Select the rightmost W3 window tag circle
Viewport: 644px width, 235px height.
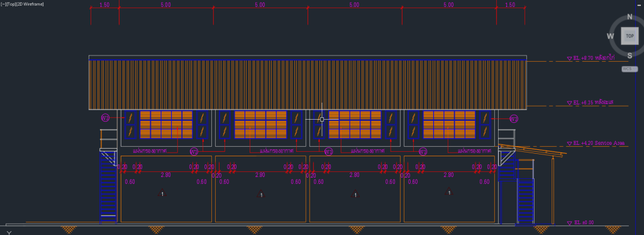(x=514, y=119)
